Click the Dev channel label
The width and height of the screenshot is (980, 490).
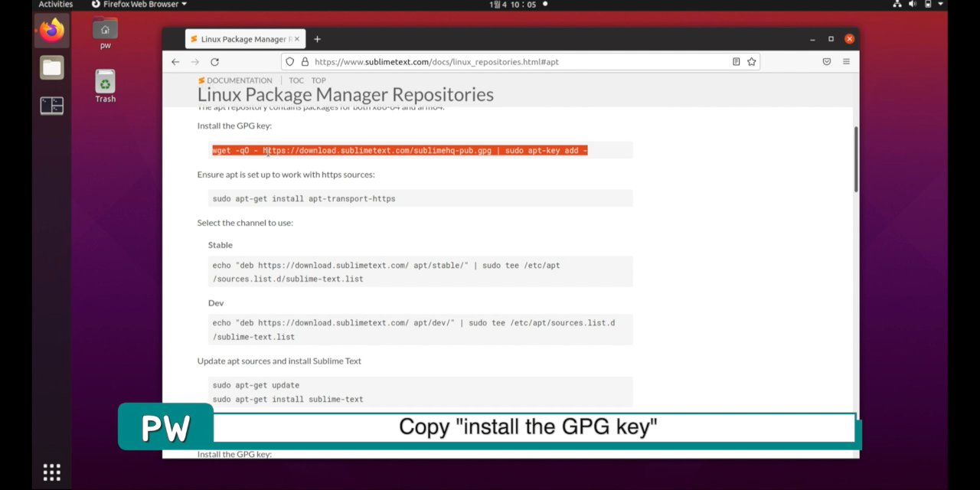(x=216, y=303)
